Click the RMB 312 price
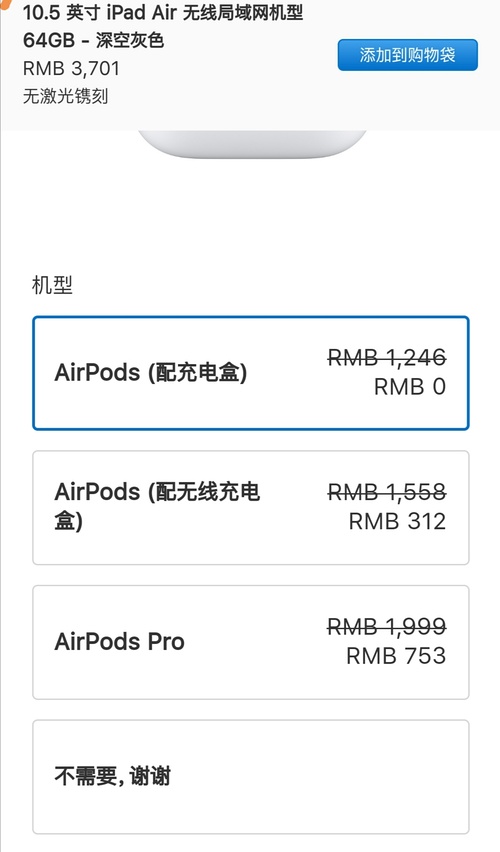 click(397, 522)
